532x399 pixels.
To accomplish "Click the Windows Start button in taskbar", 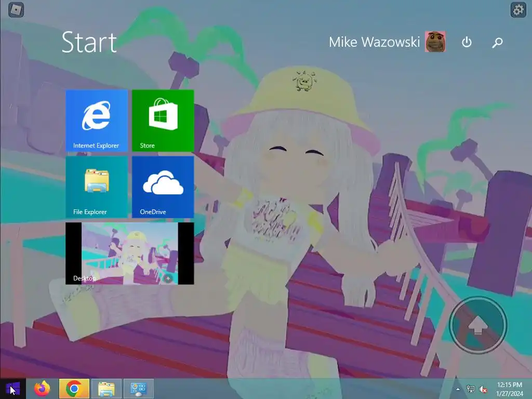I will (12, 389).
